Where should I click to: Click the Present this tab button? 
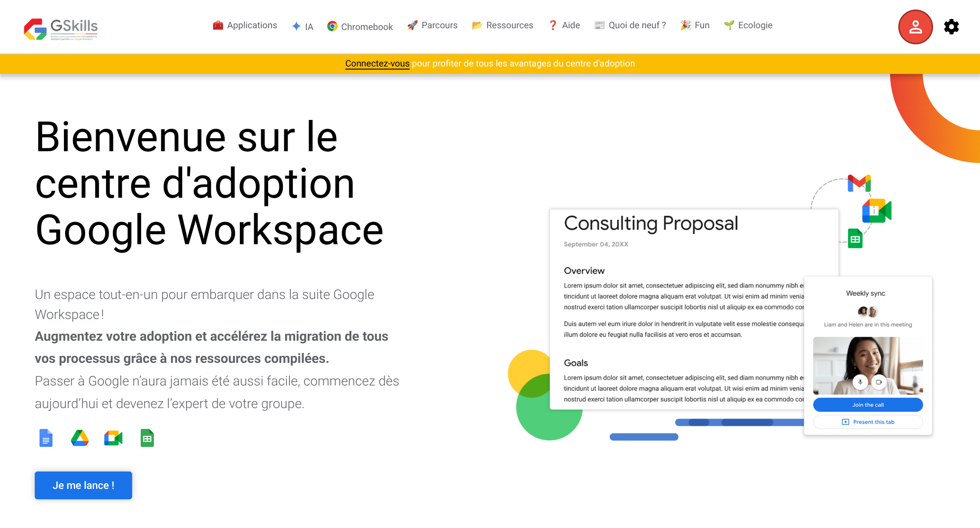868,422
